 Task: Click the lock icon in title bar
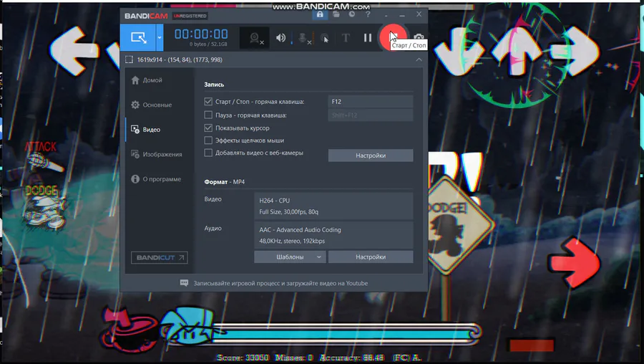[x=320, y=15]
